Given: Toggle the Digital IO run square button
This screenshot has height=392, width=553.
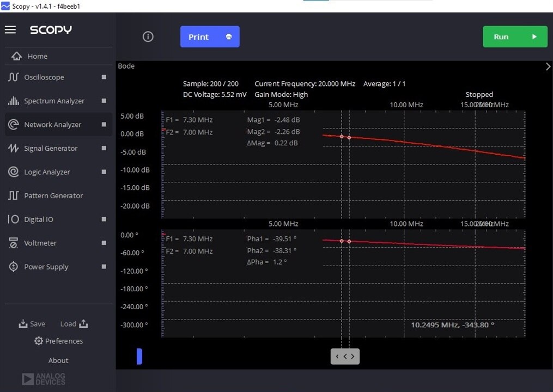Looking at the screenshot, I should 104,219.
